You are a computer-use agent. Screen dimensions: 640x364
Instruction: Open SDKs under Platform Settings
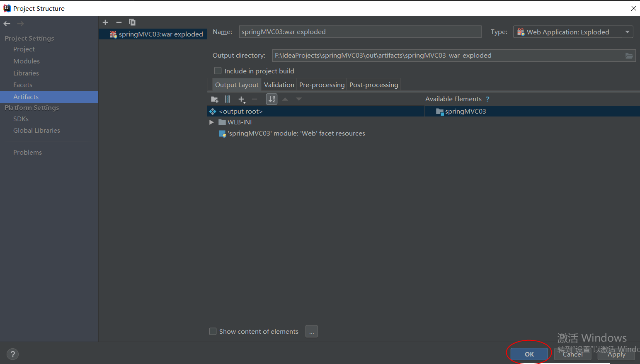point(21,119)
